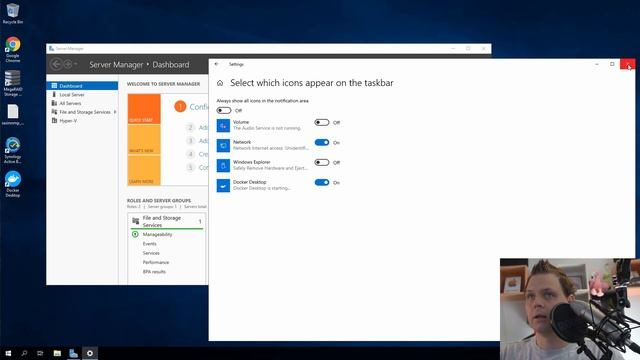Image resolution: width=640 pixels, height=360 pixels.
Task: Open Google Chrome desktop shortcut
Action: 13,49
